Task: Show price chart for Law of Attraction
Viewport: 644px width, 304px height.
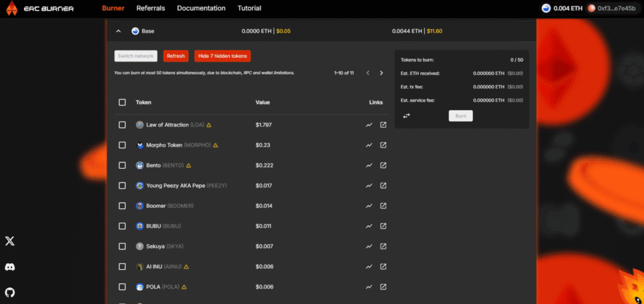Action: coord(369,125)
